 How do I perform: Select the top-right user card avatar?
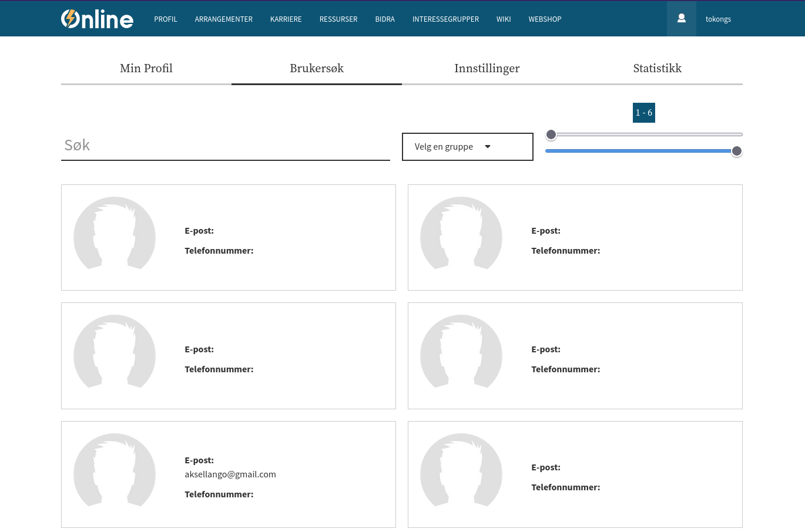coord(461,235)
